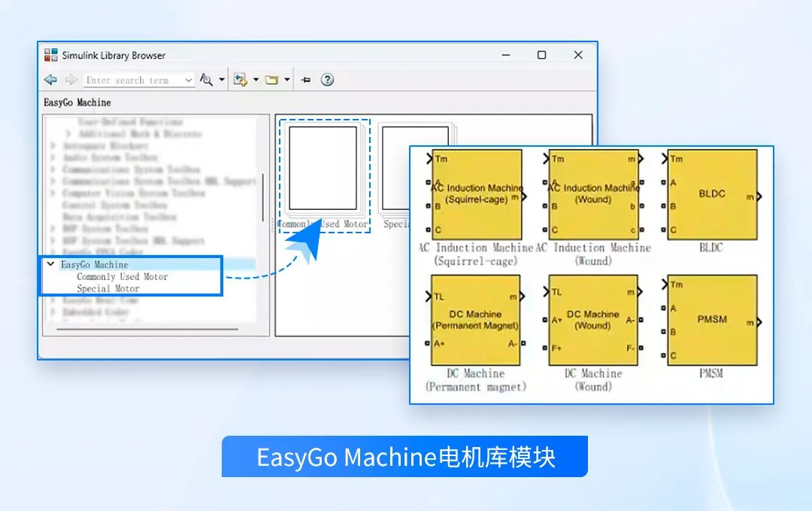Go back with the blue back arrow
This screenshot has height=511, width=812.
click(x=51, y=80)
